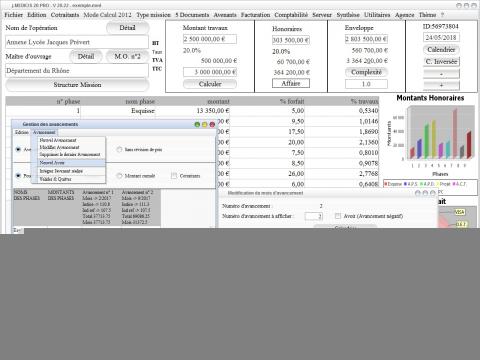Open the Serveur menu
This screenshot has height=360, width=480.
click(322, 15)
